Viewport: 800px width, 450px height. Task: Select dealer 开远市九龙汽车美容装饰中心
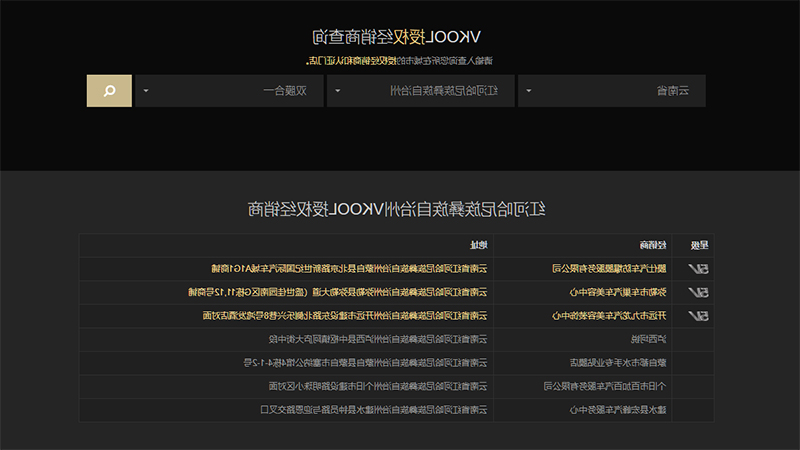609,316
